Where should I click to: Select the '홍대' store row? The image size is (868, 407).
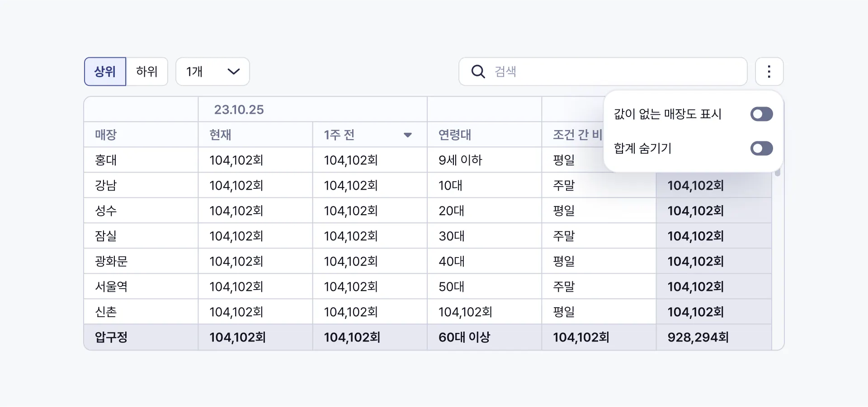106,160
